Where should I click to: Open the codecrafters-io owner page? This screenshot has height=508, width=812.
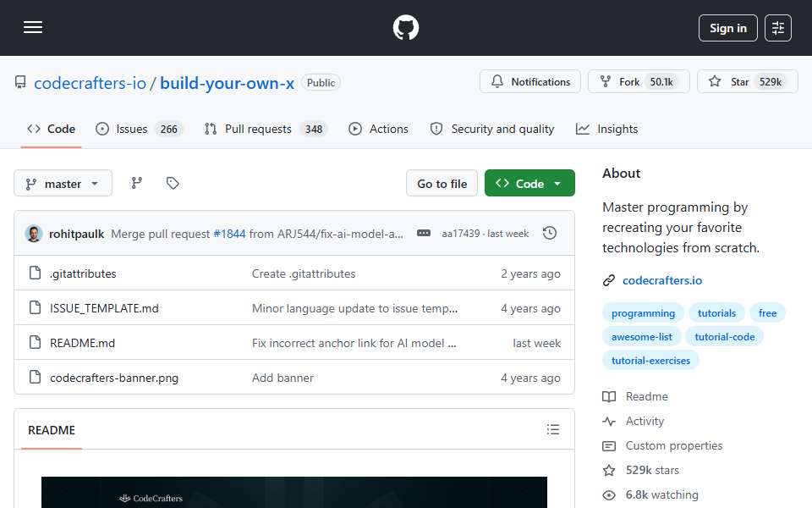(x=91, y=83)
